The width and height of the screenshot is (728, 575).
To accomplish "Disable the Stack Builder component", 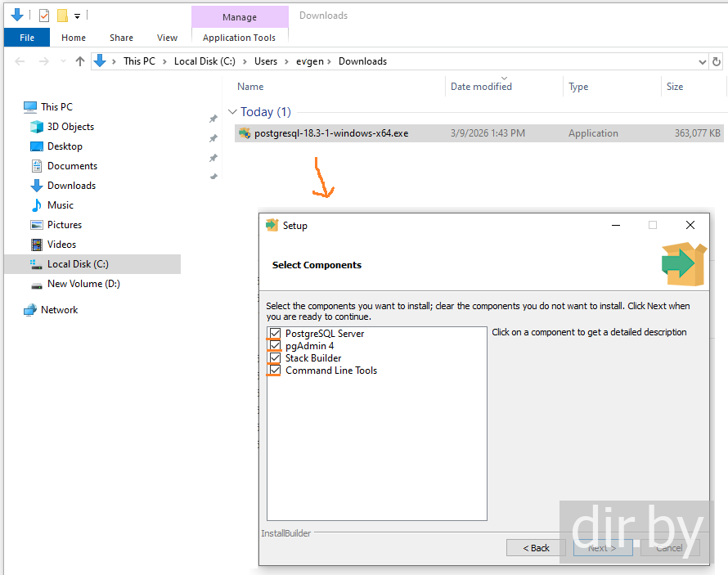I will [x=275, y=358].
